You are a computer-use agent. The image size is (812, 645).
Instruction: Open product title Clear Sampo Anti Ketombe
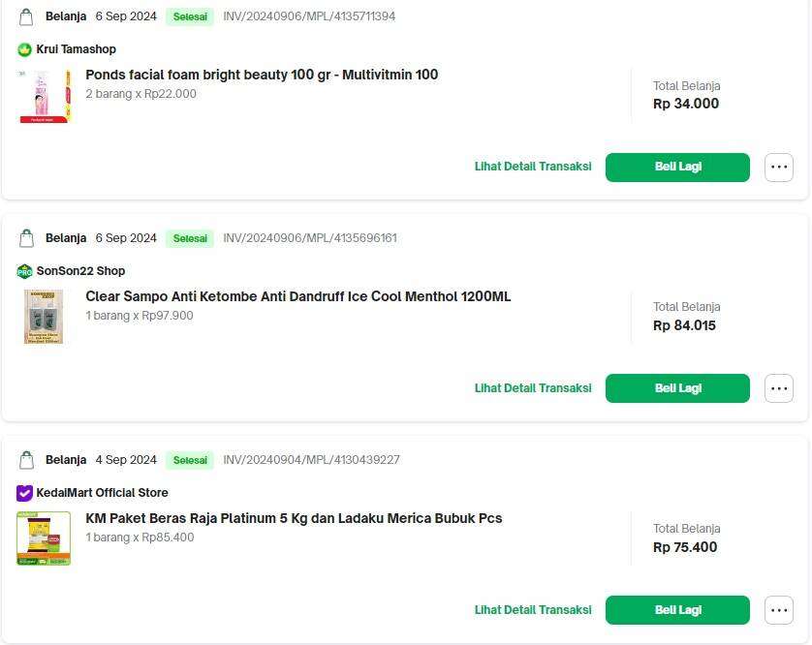(298, 296)
